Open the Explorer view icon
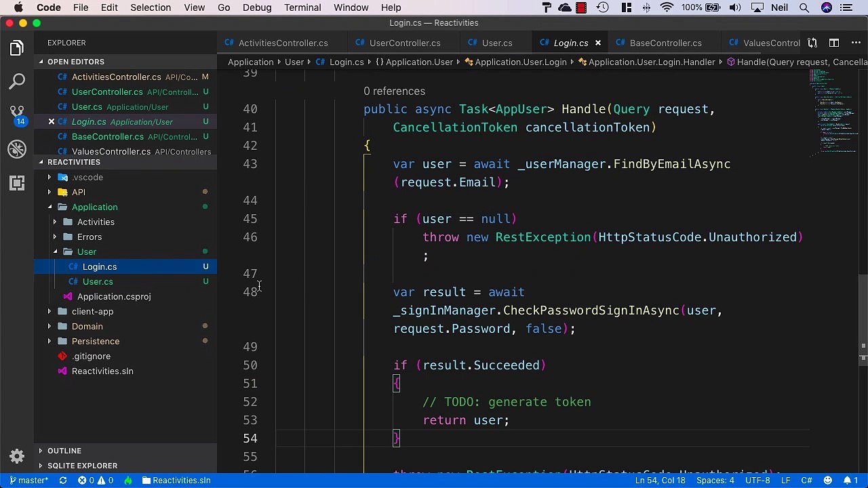Screen dimensions: 868x488 click(x=17, y=48)
